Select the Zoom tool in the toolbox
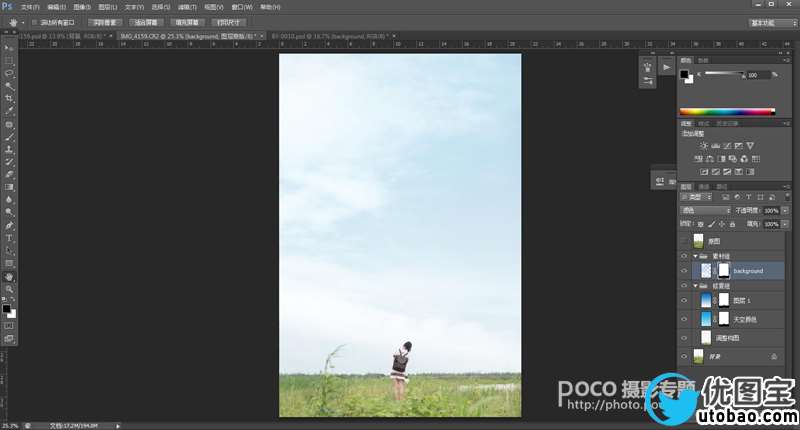The image size is (800, 430). pyautogui.click(x=9, y=289)
